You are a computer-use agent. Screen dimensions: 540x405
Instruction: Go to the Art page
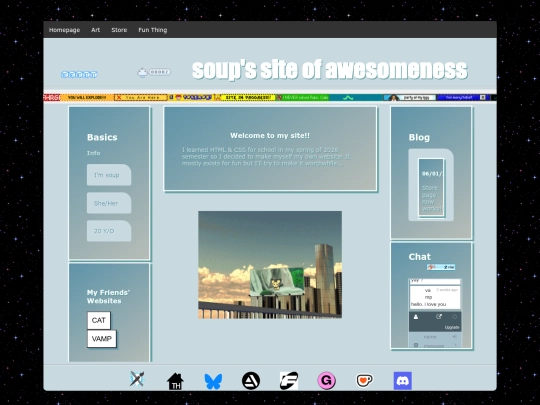95,30
